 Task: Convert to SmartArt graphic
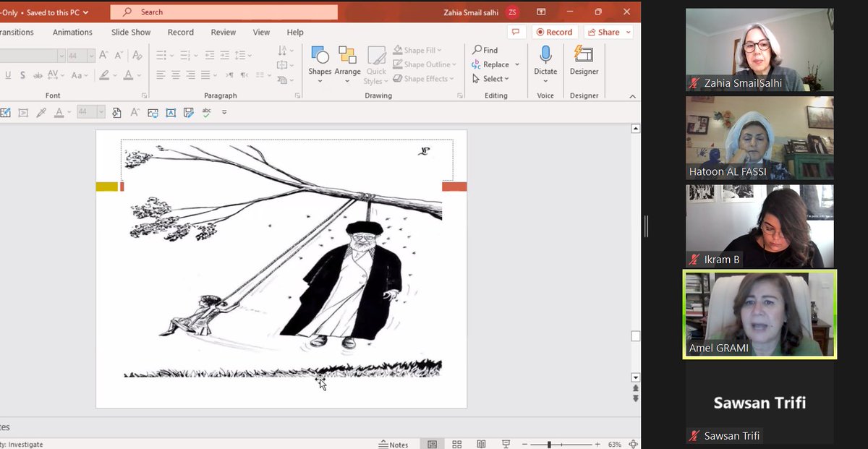(x=285, y=80)
